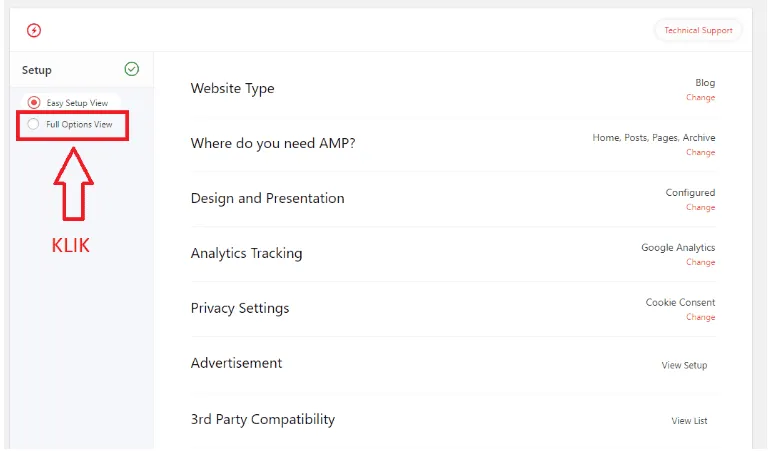Expand the Design and Presentation row
This screenshot has width=768, height=451.
[267, 198]
